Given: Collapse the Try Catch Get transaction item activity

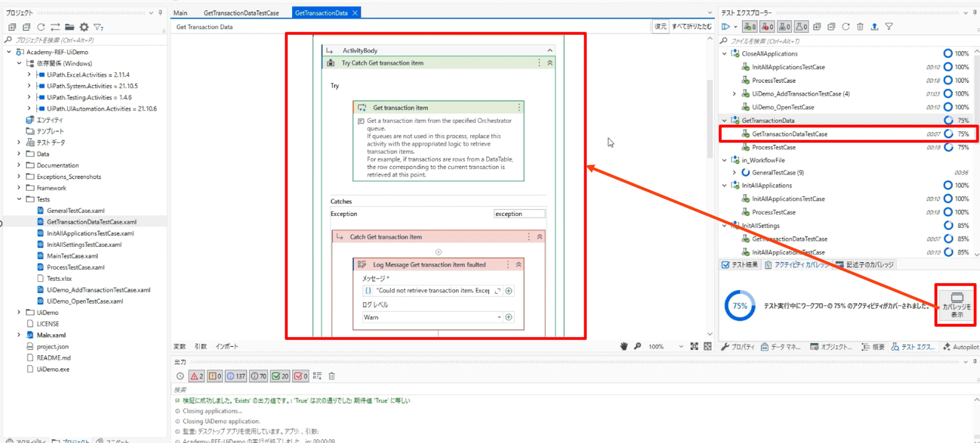Looking at the screenshot, I should (x=550, y=63).
